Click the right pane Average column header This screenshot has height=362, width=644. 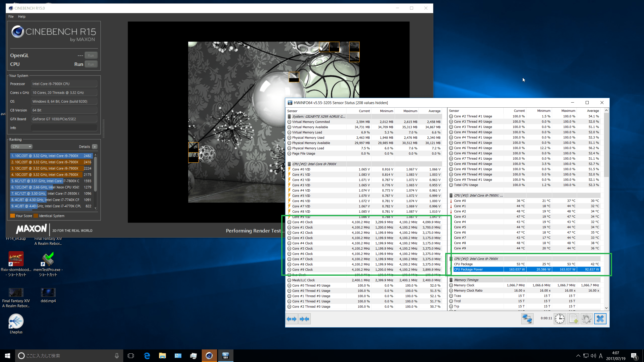[x=589, y=111]
